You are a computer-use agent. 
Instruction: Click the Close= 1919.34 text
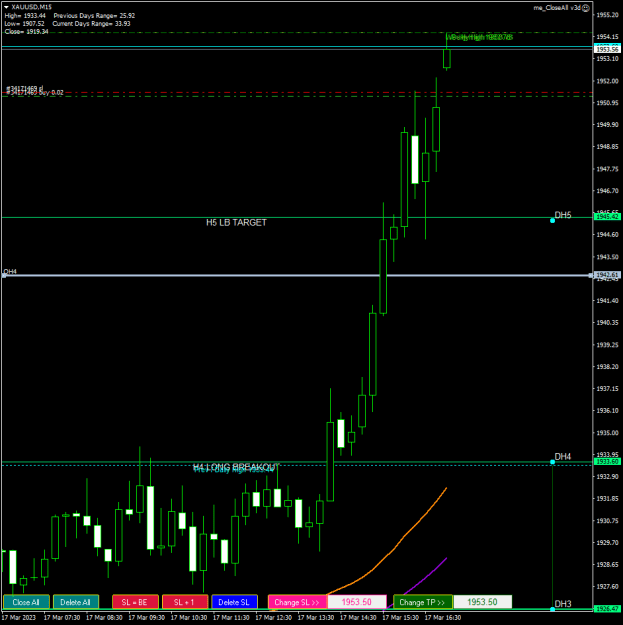click(26, 31)
